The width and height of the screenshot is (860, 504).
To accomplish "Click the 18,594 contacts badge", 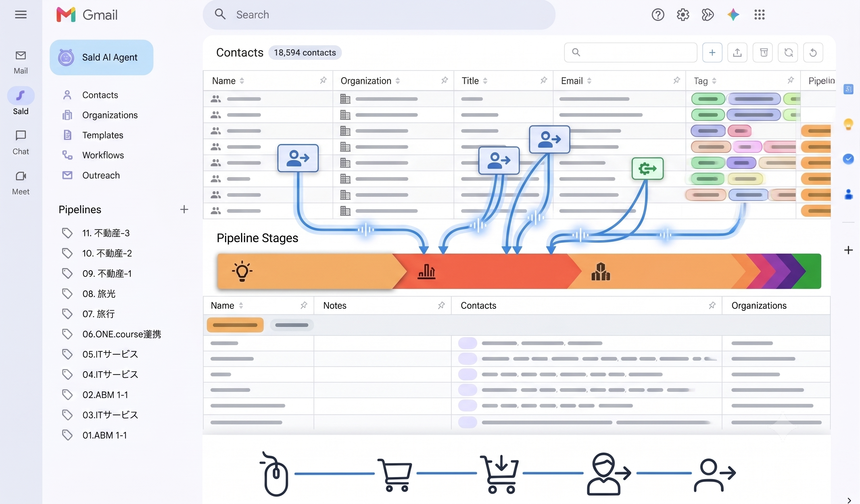I will point(305,52).
